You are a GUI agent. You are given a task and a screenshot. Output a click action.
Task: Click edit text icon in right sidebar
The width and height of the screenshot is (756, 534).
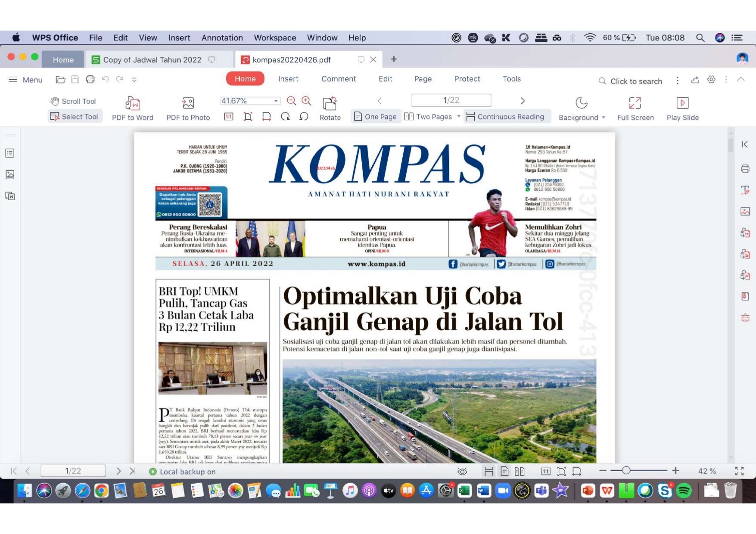[745, 190]
